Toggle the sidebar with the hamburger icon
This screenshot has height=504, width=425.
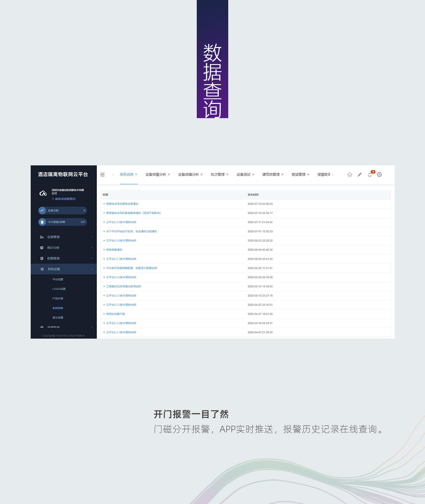coord(102,174)
